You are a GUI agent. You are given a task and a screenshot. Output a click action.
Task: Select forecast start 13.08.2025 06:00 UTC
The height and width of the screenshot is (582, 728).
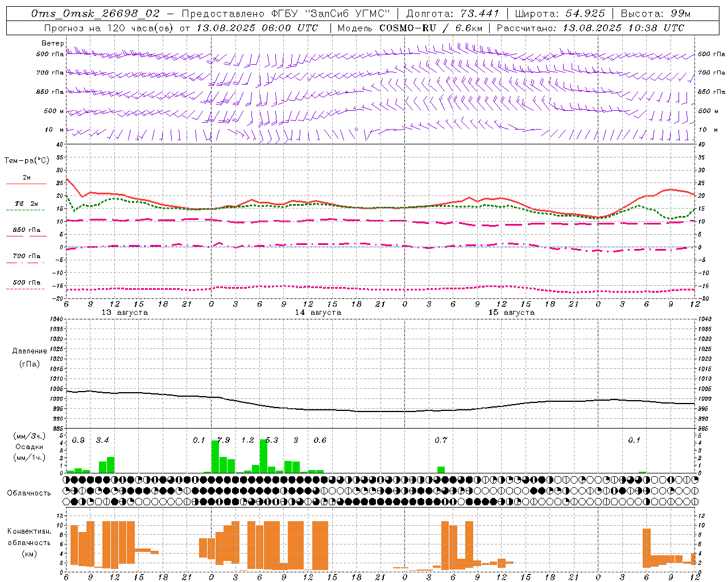pos(257,28)
